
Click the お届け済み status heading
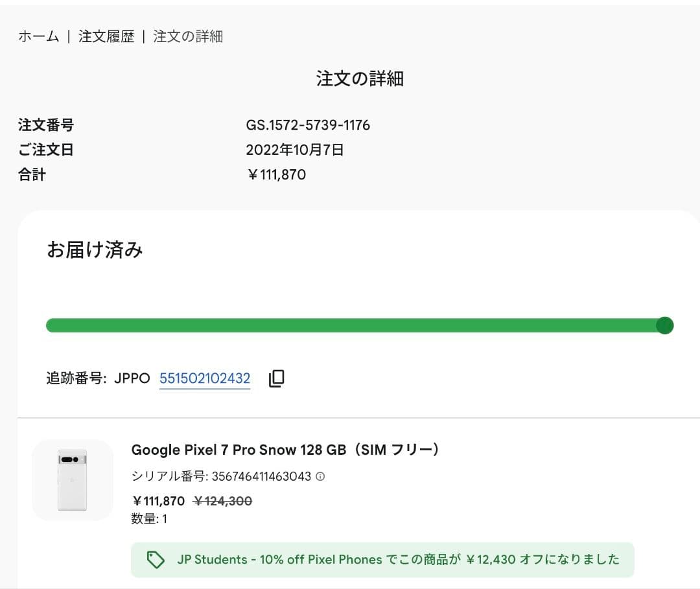click(x=95, y=249)
